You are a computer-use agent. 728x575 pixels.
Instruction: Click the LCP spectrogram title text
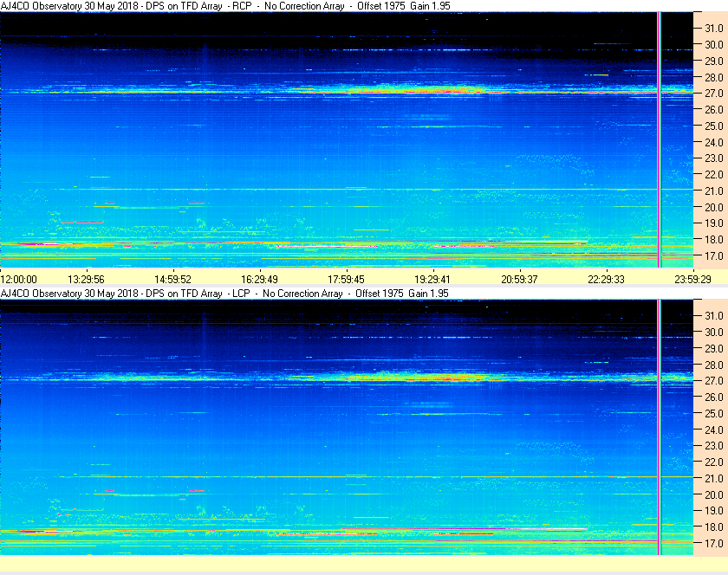224,294
